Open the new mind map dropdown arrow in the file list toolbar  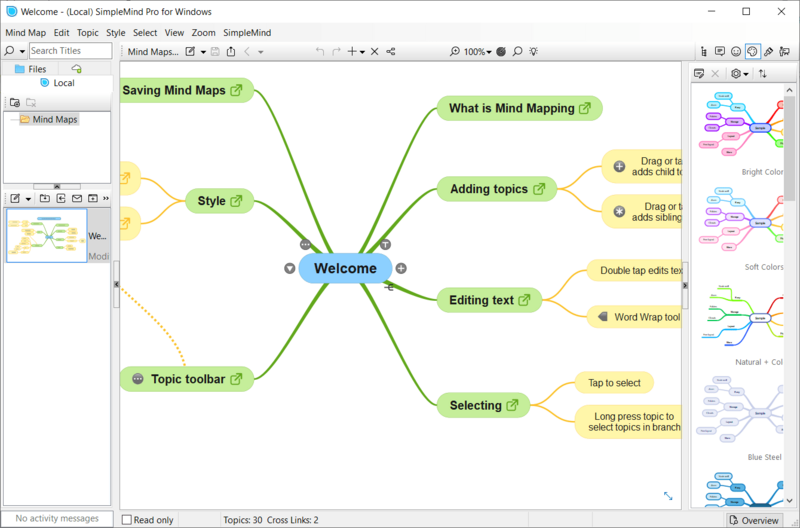click(x=28, y=199)
